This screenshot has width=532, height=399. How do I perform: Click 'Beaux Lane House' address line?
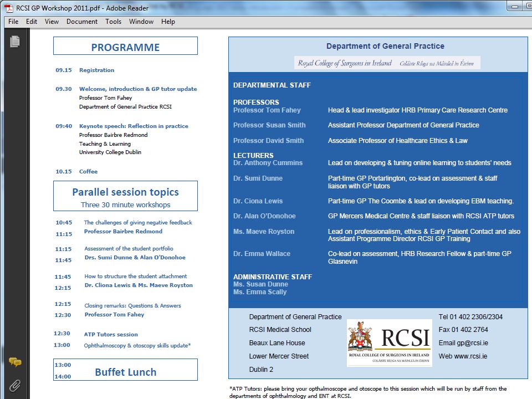coord(277,342)
